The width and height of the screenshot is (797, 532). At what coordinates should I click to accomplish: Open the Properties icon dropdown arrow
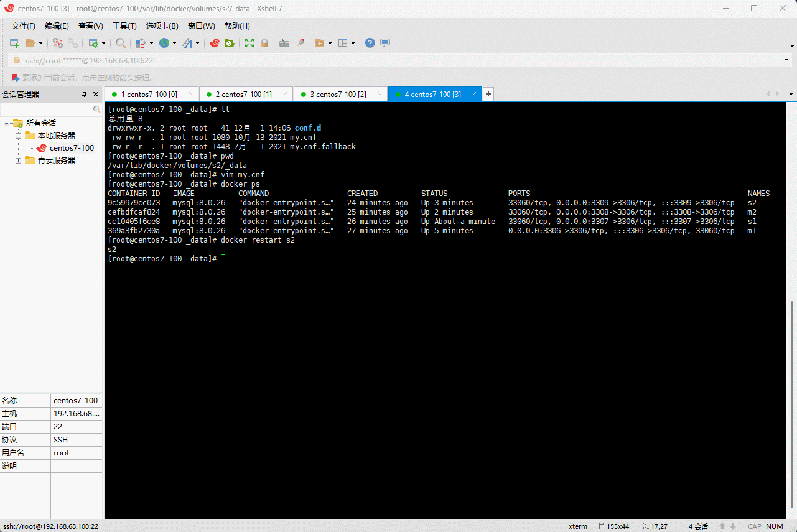point(104,43)
